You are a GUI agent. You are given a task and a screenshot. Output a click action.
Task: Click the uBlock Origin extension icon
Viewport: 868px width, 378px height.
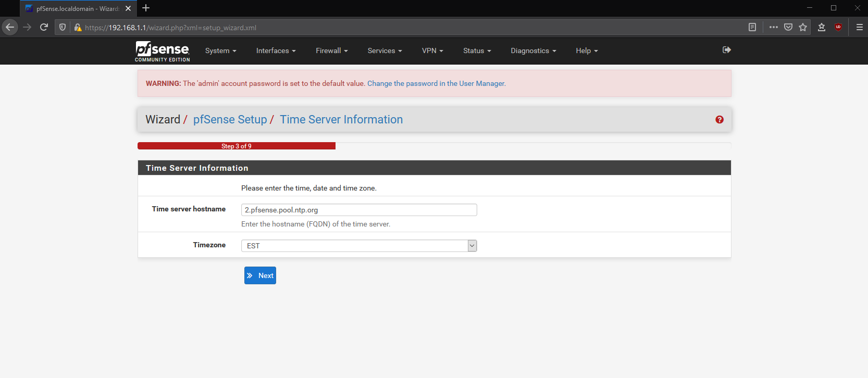[838, 27]
